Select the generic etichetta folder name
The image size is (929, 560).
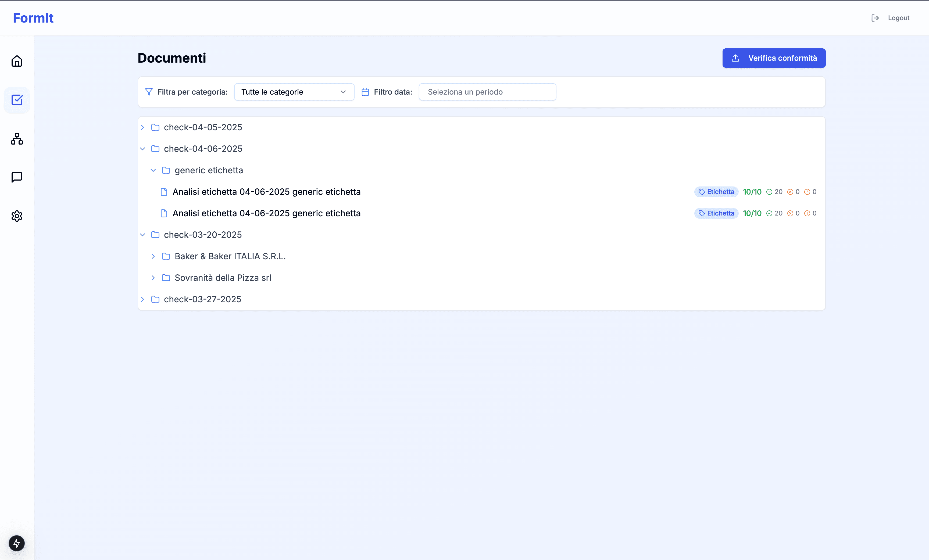tap(209, 170)
